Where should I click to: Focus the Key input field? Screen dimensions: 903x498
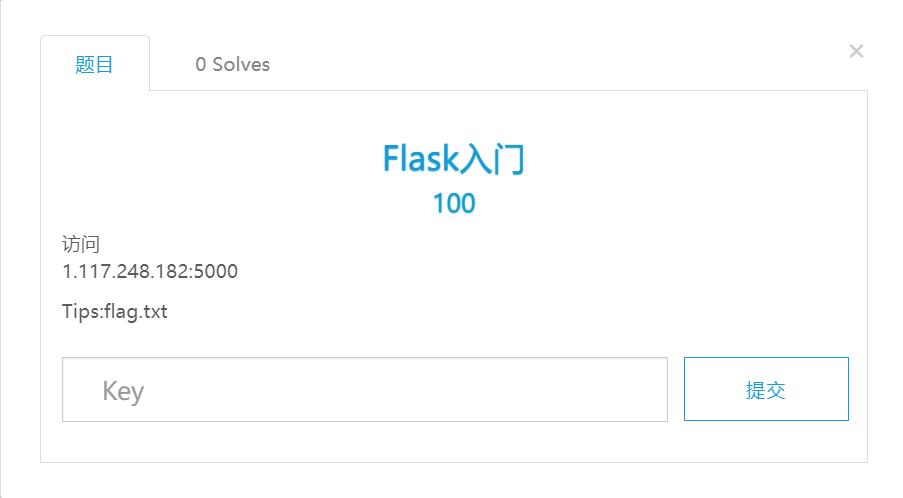click(364, 389)
